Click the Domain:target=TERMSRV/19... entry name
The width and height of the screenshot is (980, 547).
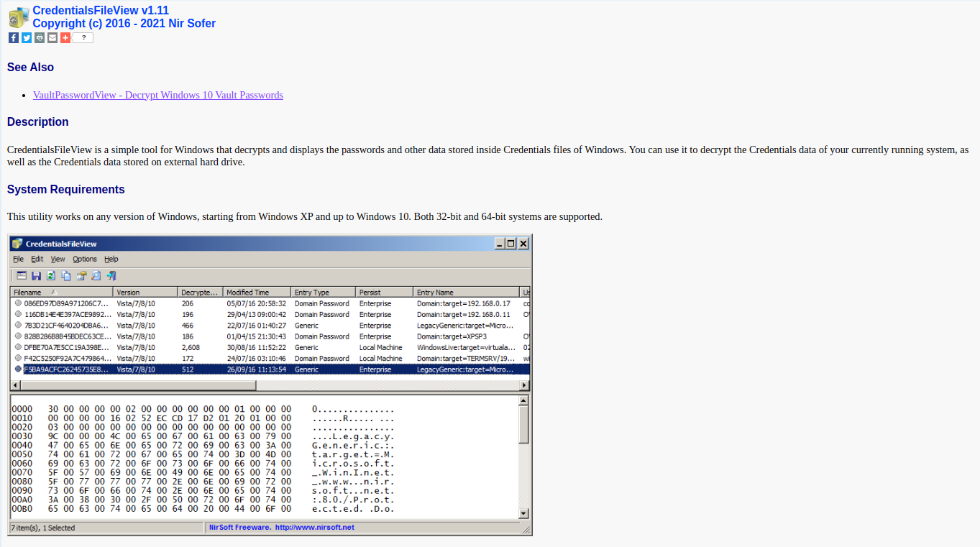[466, 358]
